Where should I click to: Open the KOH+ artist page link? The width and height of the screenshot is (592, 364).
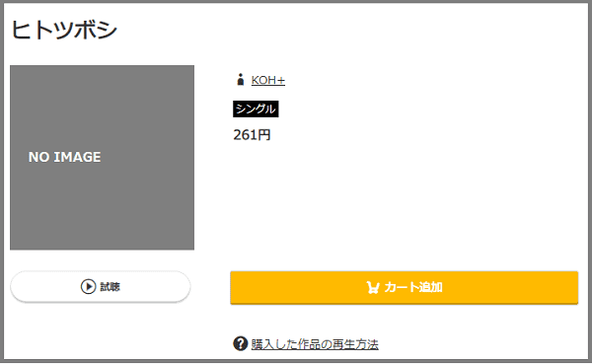click(268, 80)
